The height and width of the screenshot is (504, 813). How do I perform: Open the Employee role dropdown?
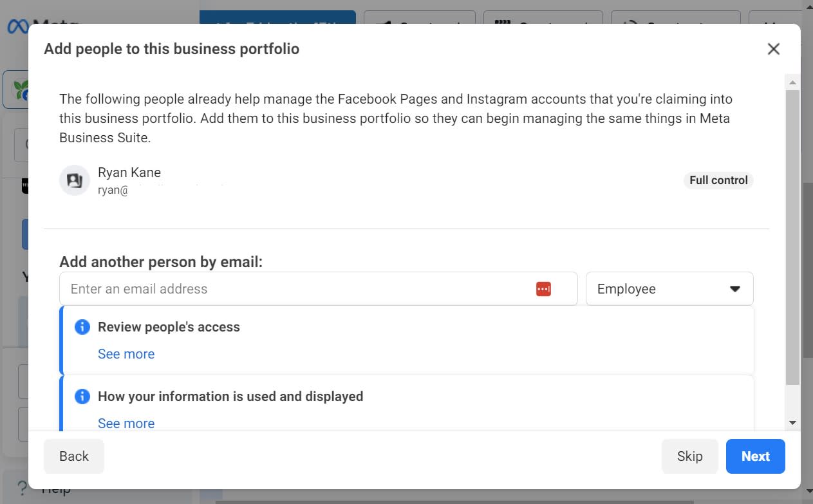pos(669,289)
